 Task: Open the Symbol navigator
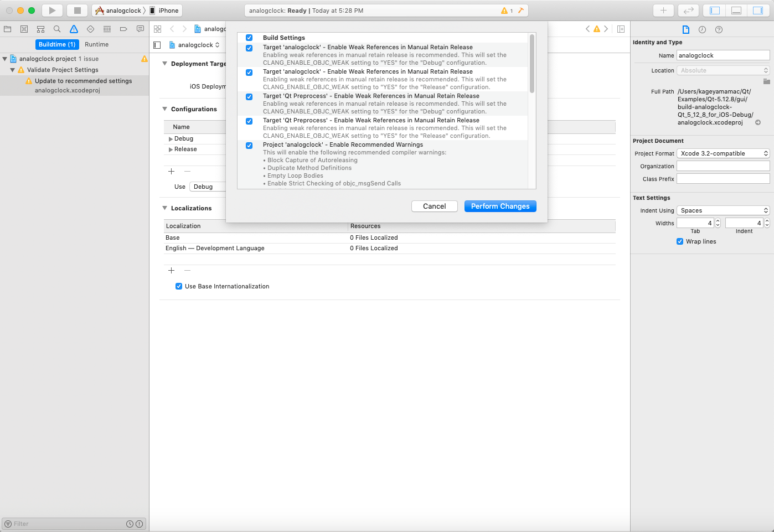click(40, 29)
